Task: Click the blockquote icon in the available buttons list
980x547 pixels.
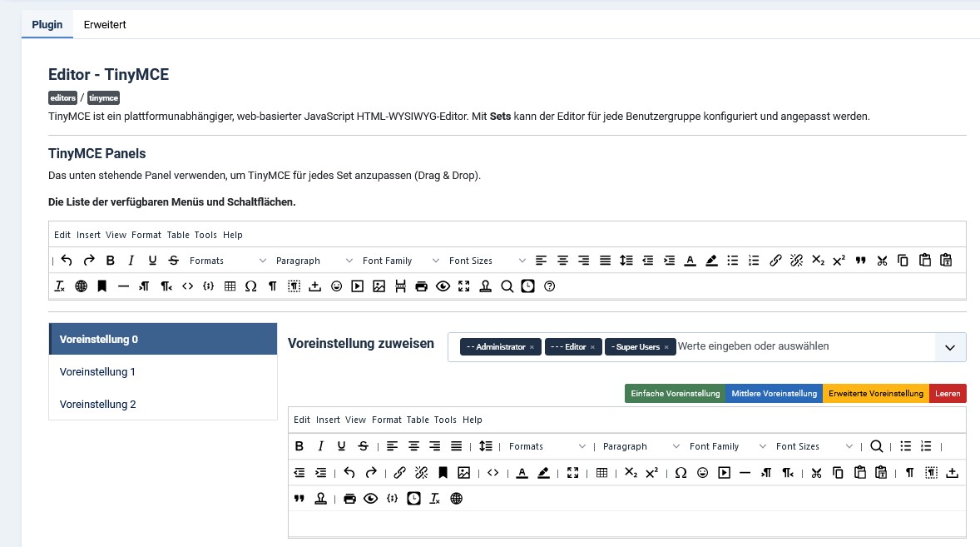Action: tap(860, 261)
